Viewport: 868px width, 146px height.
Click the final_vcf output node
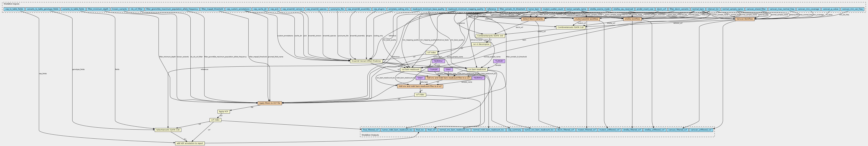[431, 130]
